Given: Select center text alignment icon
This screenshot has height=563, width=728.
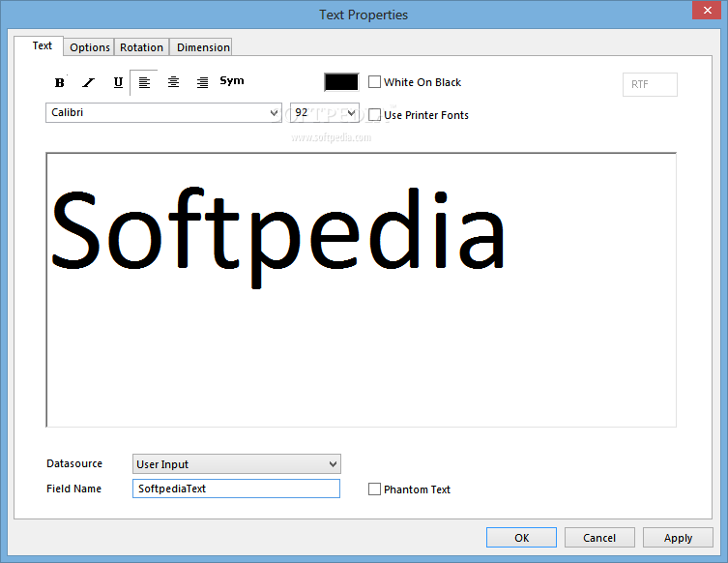Looking at the screenshot, I should tap(173, 82).
